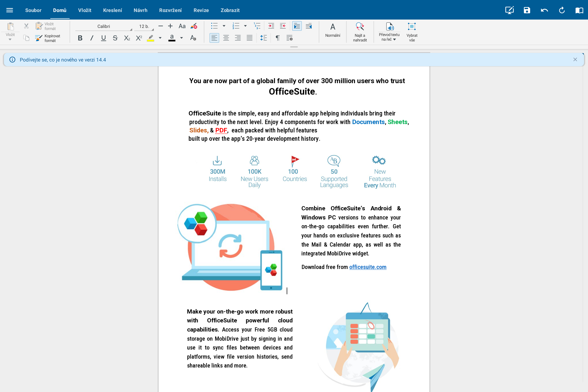The width and height of the screenshot is (588, 392).
Task: Expand the Vložit paste options arrow
Action: click(x=10, y=39)
